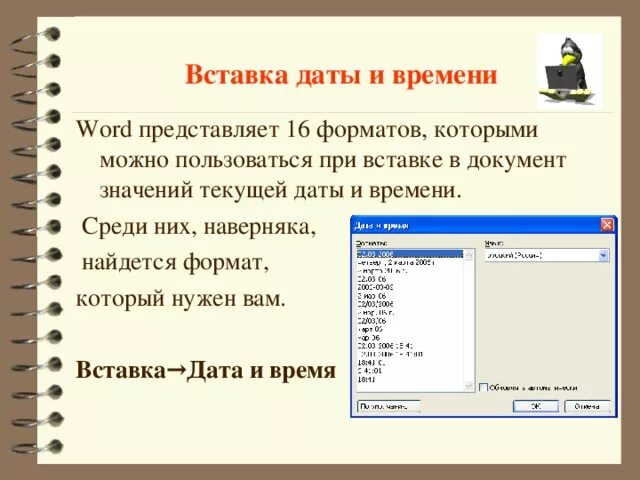Click the formats list scroll-down arrow
Image resolution: width=640 pixels, height=480 pixels.
(468, 386)
